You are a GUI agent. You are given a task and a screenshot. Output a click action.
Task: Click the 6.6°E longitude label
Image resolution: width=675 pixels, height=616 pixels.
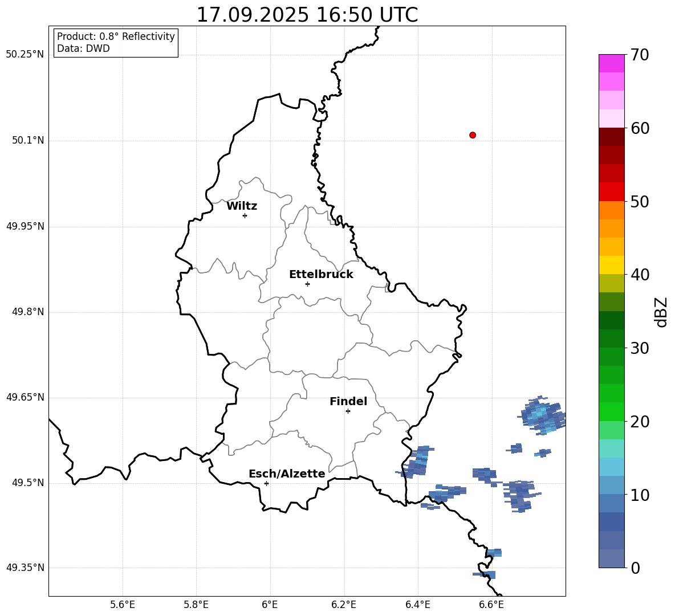tap(491, 605)
